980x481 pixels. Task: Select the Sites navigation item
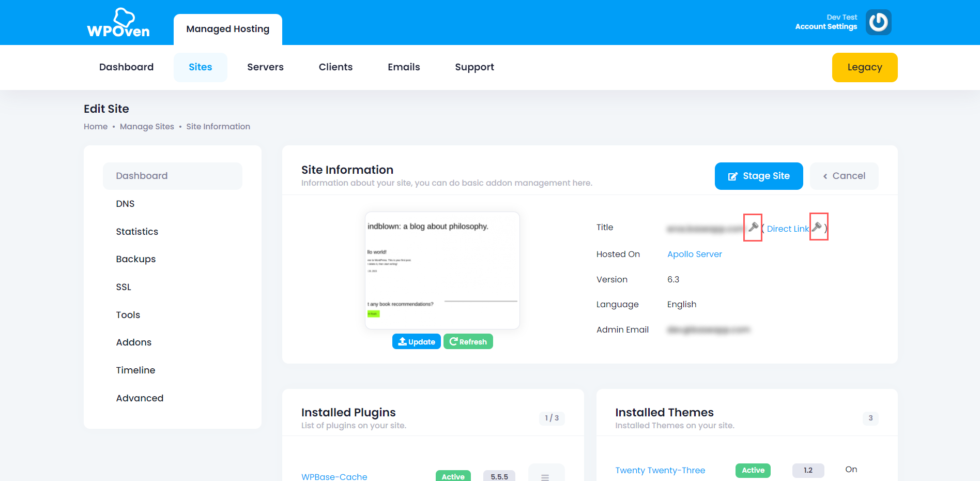pos(201,67)
